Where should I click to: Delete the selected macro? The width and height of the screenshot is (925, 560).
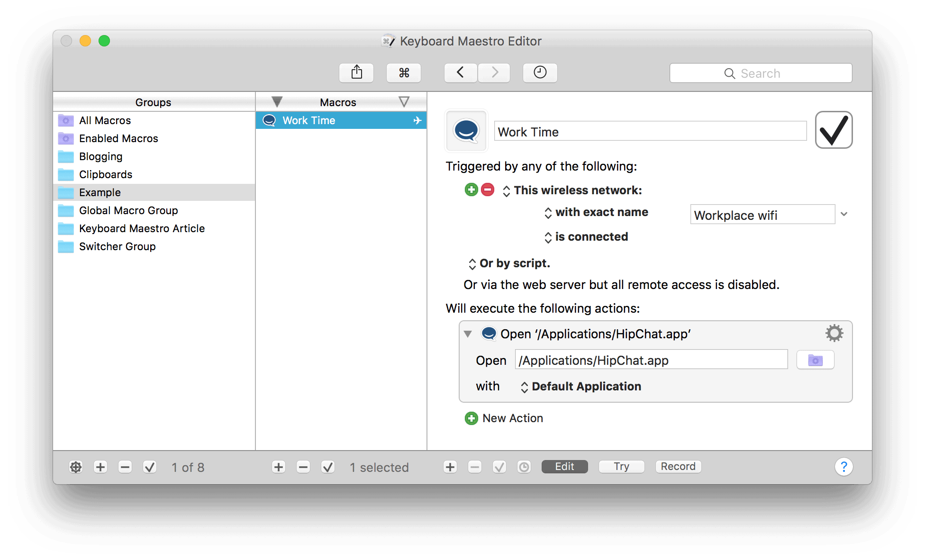click(x=303, y=467)
